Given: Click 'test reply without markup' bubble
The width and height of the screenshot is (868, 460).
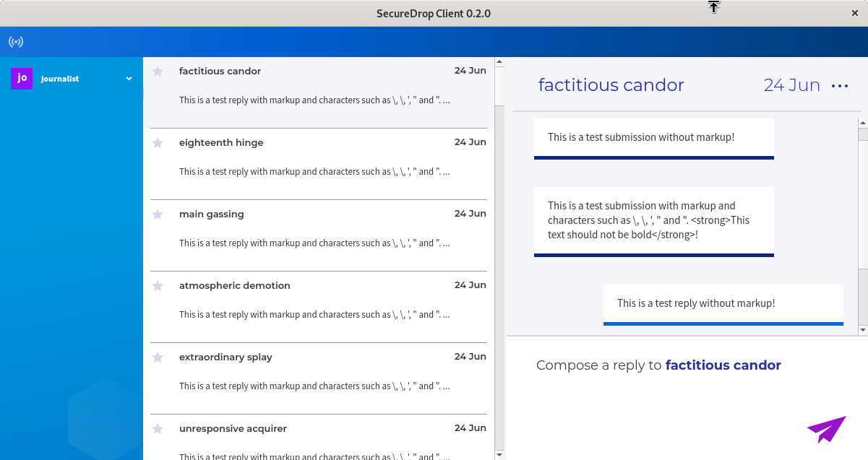Looking at the screenshot, I should click(723, 304).
